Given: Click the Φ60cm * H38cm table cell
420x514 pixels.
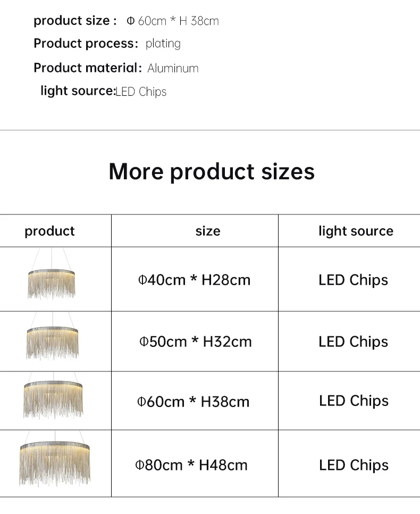Looking at the screenshot, I should point(193,401).
